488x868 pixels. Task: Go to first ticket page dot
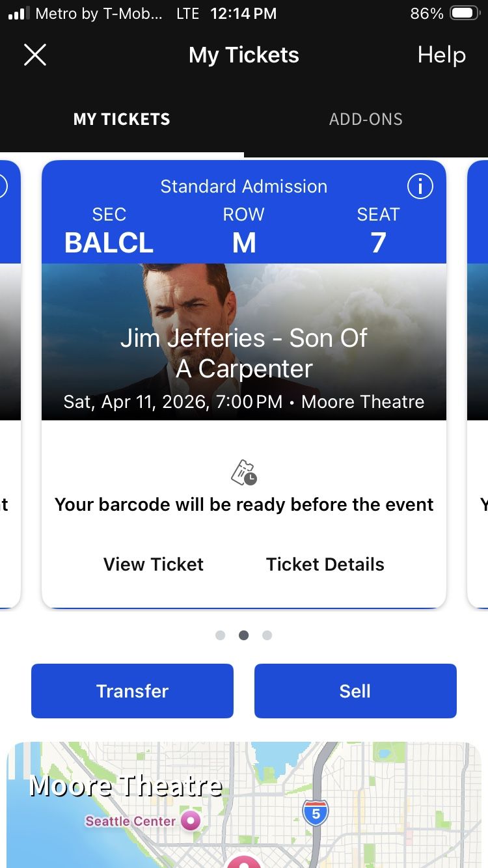coord(221,635)
